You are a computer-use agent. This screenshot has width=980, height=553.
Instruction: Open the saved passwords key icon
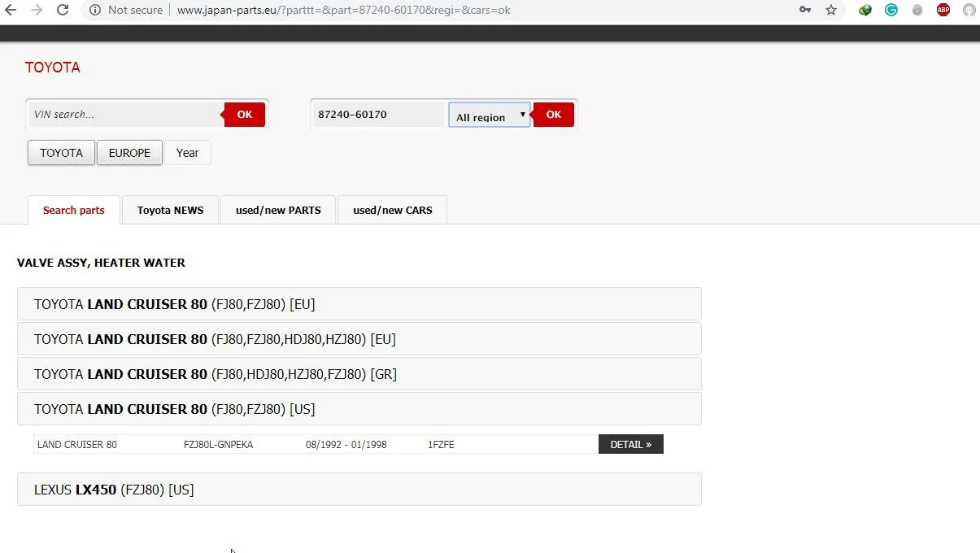(804, 10)
